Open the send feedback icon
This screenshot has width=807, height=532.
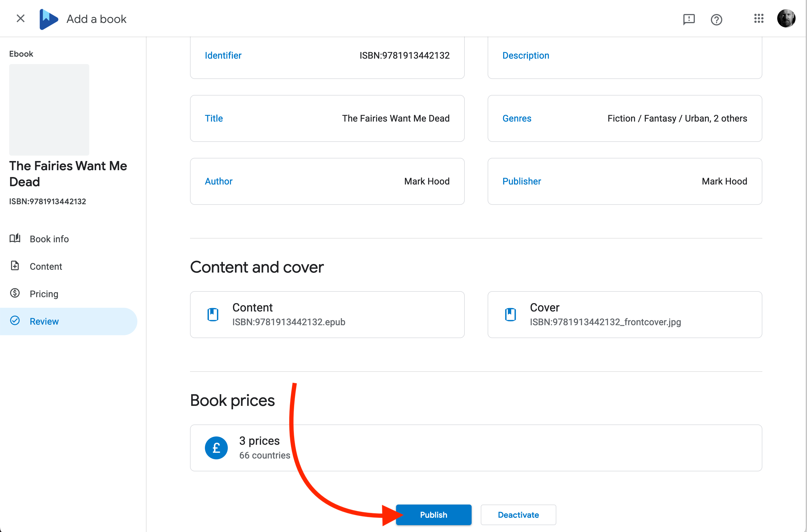689,19
